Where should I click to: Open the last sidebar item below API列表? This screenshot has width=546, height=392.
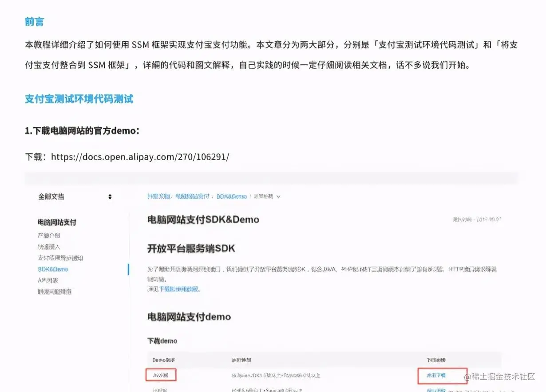coord(55,291)
